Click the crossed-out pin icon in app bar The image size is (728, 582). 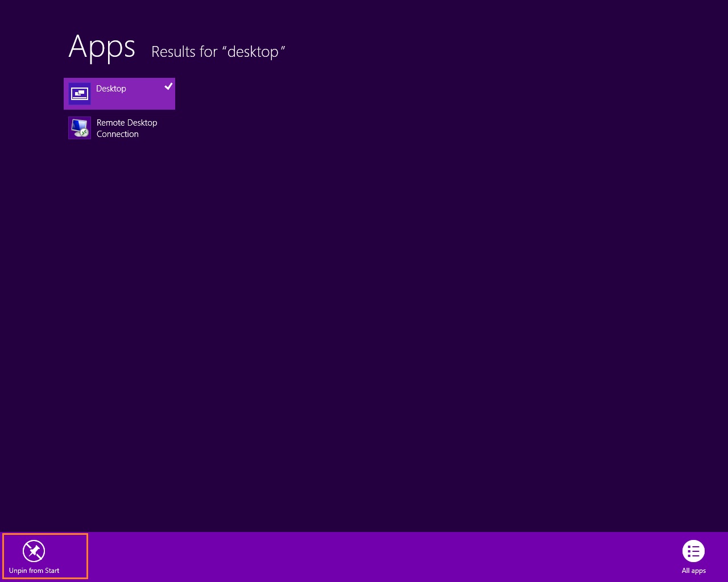click(33, 551)
